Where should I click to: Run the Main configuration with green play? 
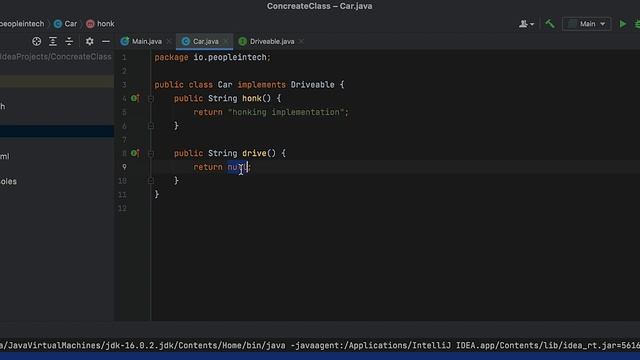pos(622,24)
